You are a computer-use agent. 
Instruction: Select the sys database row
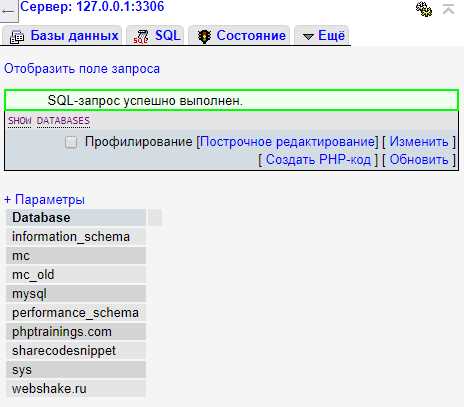pos(76,370)
